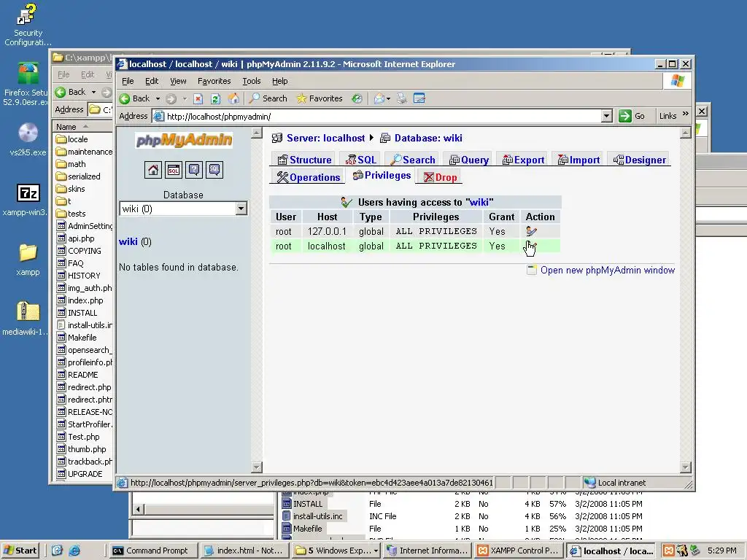
Task: Open the Back button history arrow in IE
Action: click(x=158, y=98)
